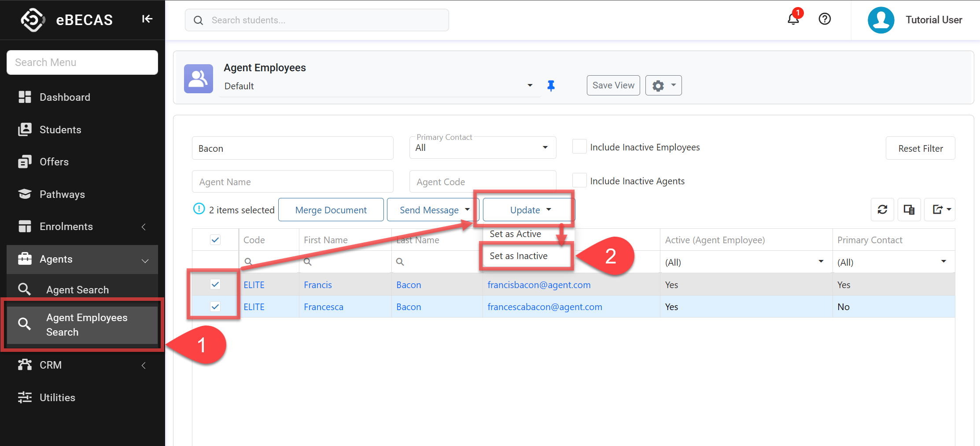Open the gear settings dropdown

(663, 85)
